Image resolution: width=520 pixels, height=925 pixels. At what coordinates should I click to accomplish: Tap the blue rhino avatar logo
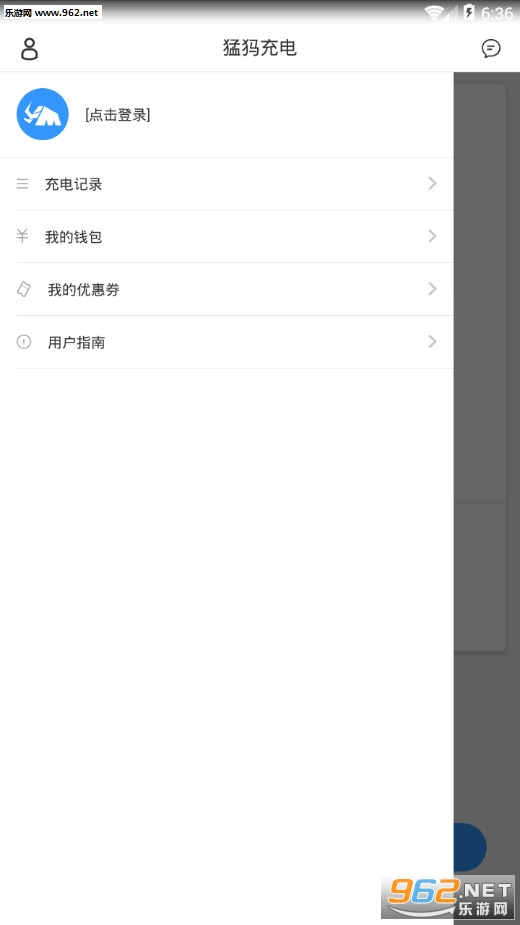pyautogui.click(x=42, y=114)
